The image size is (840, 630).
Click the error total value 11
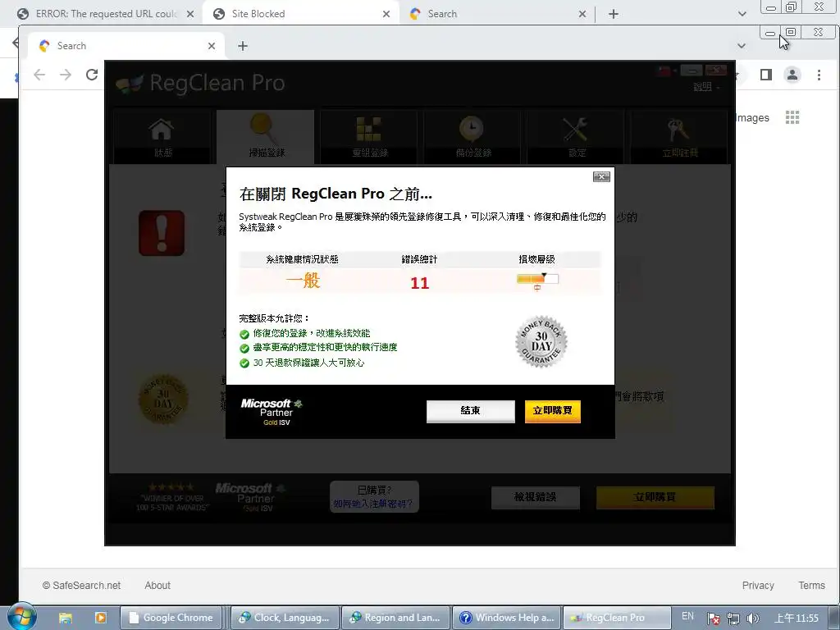pos(419,283)
